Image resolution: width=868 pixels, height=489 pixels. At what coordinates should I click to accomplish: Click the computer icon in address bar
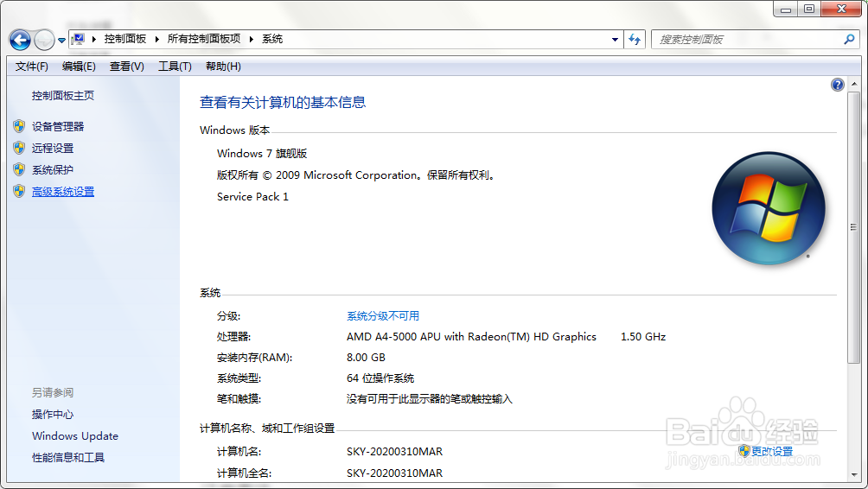pyautogui.click(x=79, y=39)
